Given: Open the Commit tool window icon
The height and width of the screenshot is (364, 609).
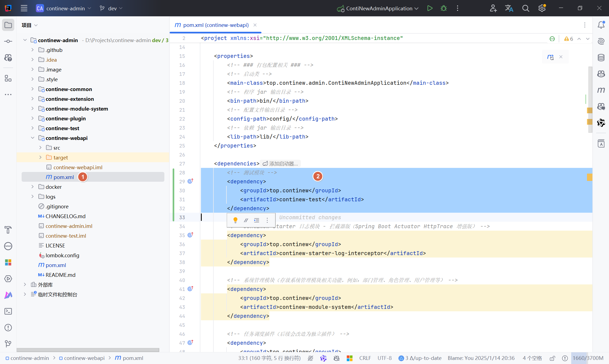Looking at the screenshot, I should pyautogui.click(x=8, y=41).
